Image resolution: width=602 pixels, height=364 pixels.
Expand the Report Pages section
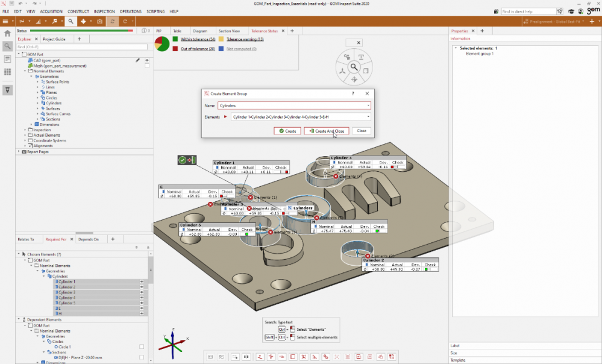pos(19,152)
